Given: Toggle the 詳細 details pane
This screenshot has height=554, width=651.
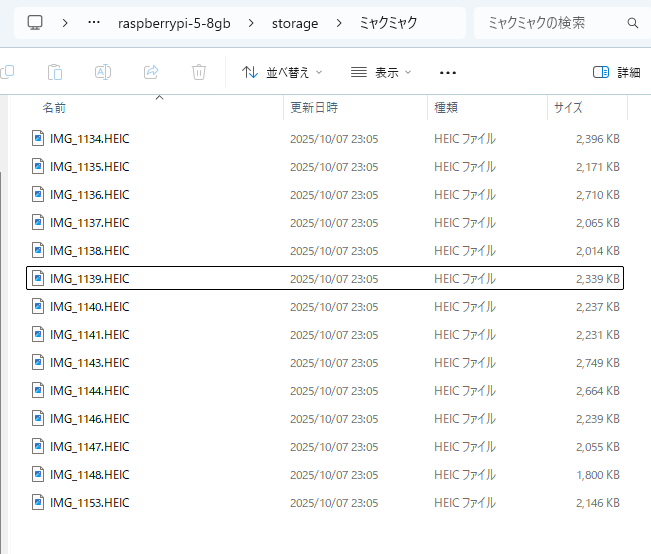Looking at the screenshot, I should point(616,72).
